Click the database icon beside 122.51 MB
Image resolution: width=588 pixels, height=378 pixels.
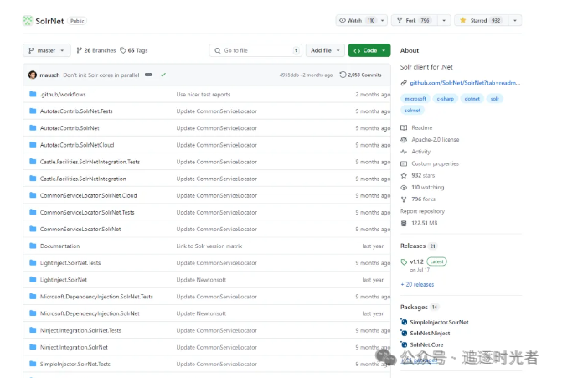[x=404, y=223]
